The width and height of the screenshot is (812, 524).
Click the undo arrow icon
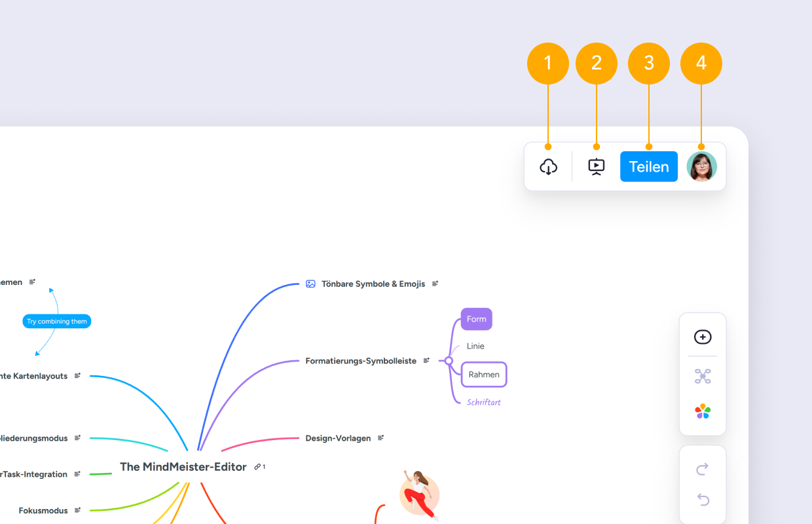tap(703, 500)
